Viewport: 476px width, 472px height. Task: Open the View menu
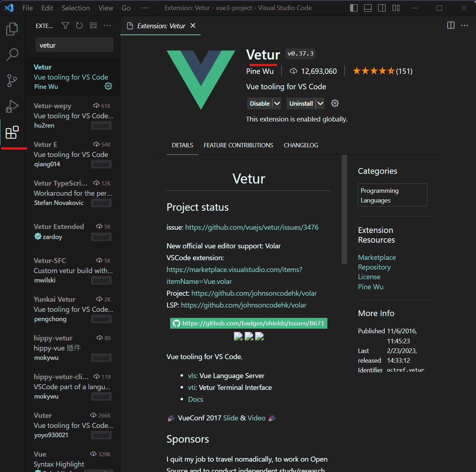coord(106,8)
